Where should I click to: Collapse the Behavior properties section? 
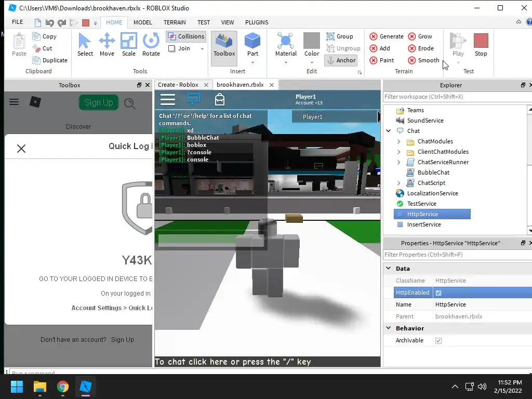point(389,328)
